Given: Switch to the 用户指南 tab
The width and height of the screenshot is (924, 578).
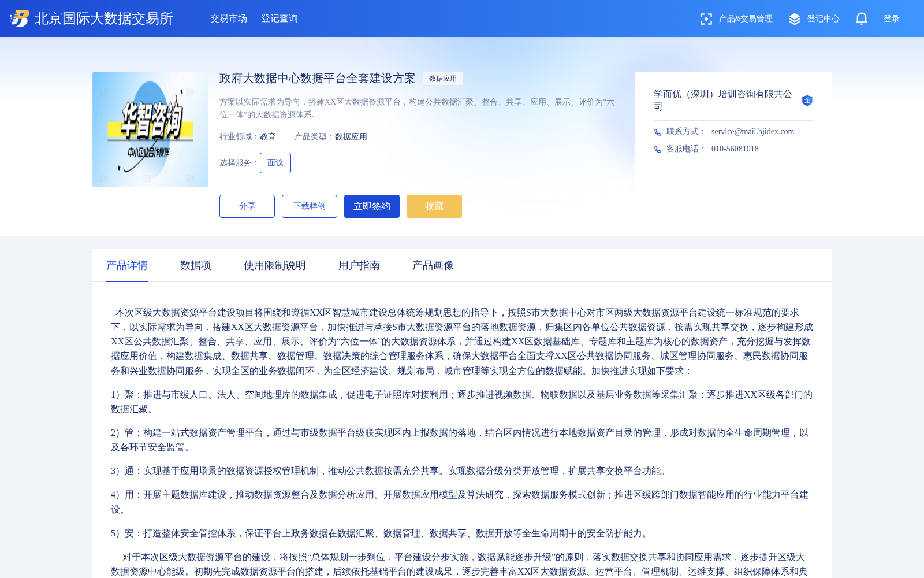Looking at the screenshot, I should (359, 265).
